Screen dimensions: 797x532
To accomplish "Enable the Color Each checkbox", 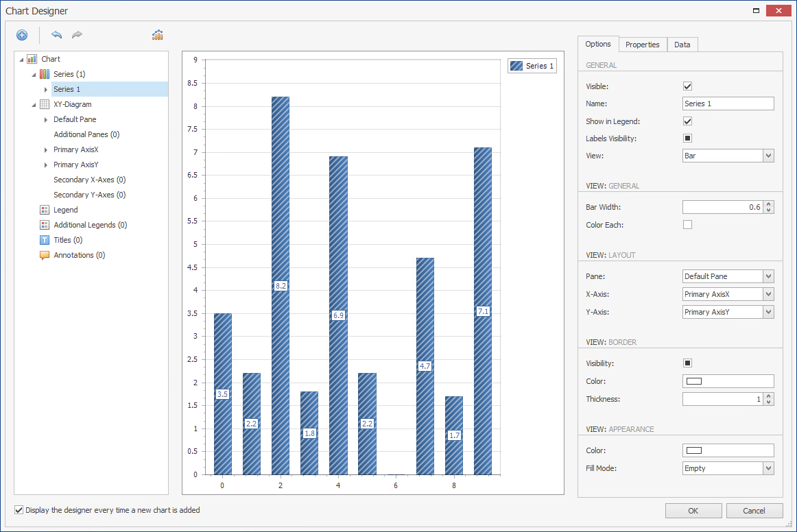I will 687,225.
